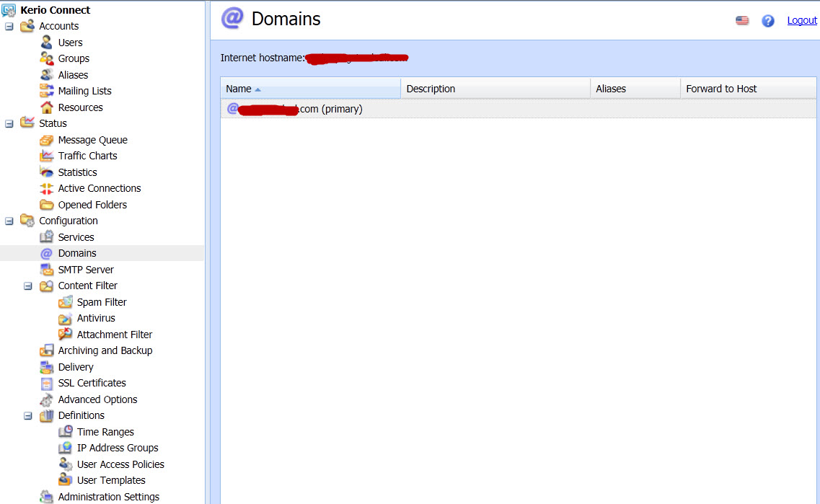The height and width of the screenshot is (504, 820).
Task: Click the Groups icon in sidebar
Action: 47,58
